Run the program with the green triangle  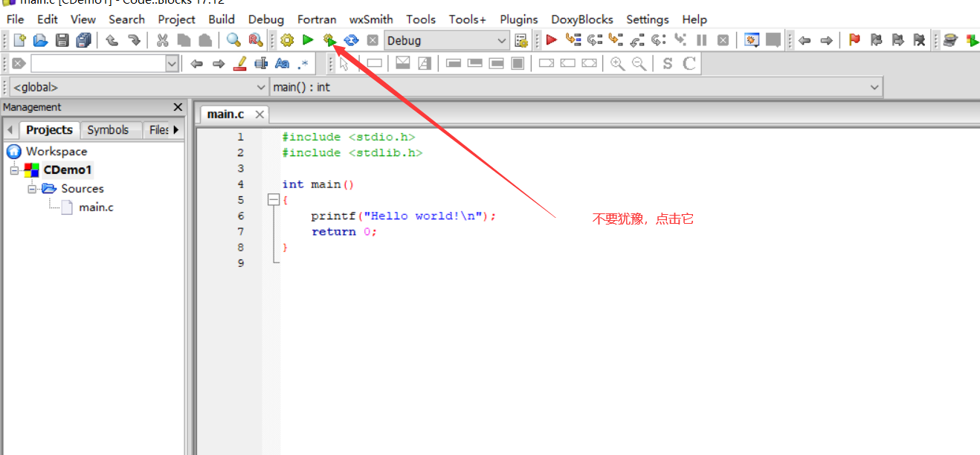point(308,40)
